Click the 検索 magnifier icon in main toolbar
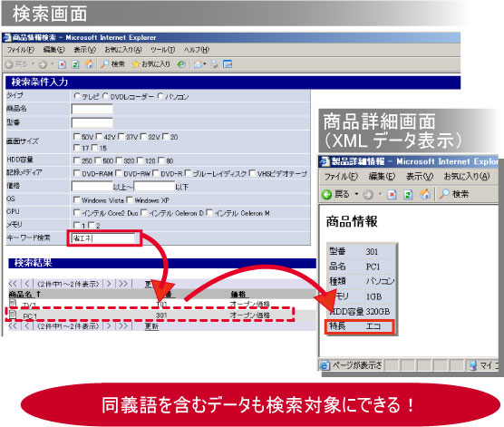Screen dimensions: 504x427 click(104, 64)
